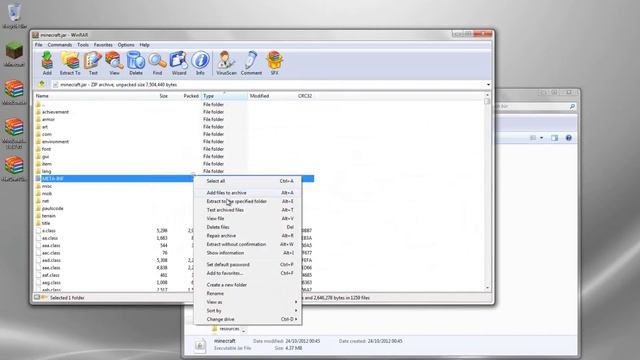Choose Extract without confirmation
Screen dimensions: 640x360
(x=248, y=244)
